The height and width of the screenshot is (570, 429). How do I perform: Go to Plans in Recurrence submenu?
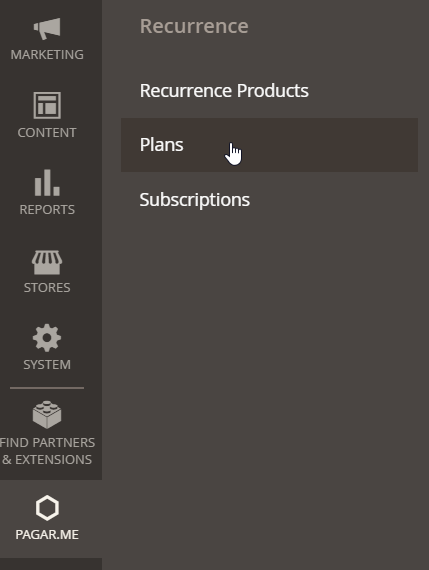coord(269,145)
